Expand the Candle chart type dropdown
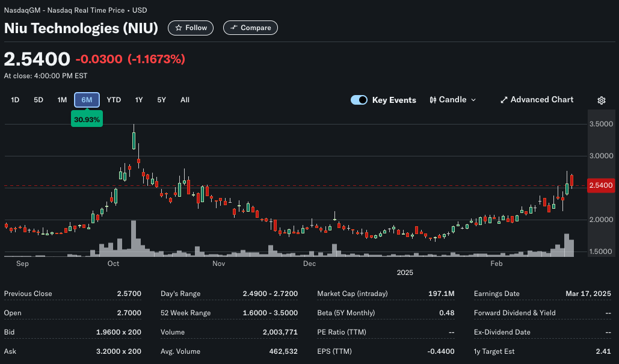 tap(453, 100)
